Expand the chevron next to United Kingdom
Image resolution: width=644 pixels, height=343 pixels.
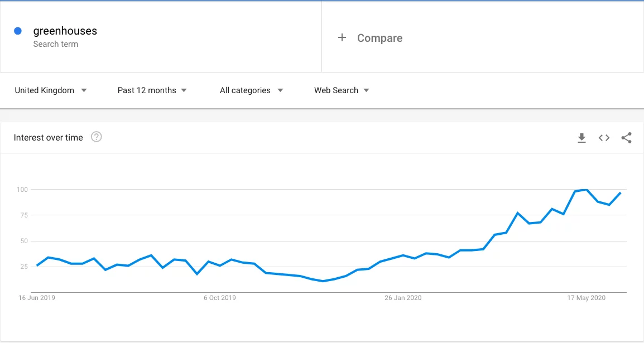point(84,90)
